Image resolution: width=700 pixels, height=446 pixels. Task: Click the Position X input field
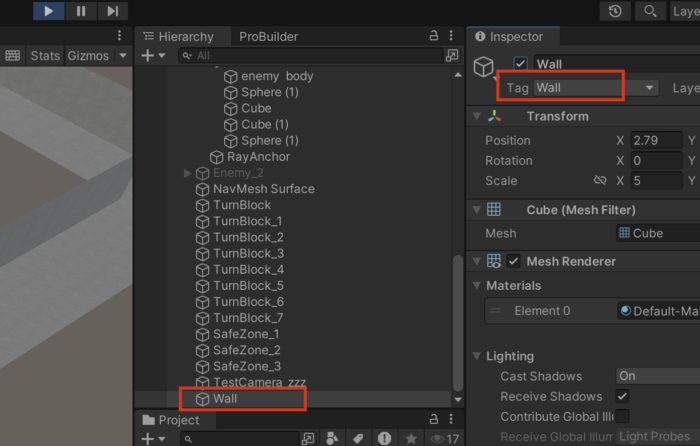coord(657,141)
